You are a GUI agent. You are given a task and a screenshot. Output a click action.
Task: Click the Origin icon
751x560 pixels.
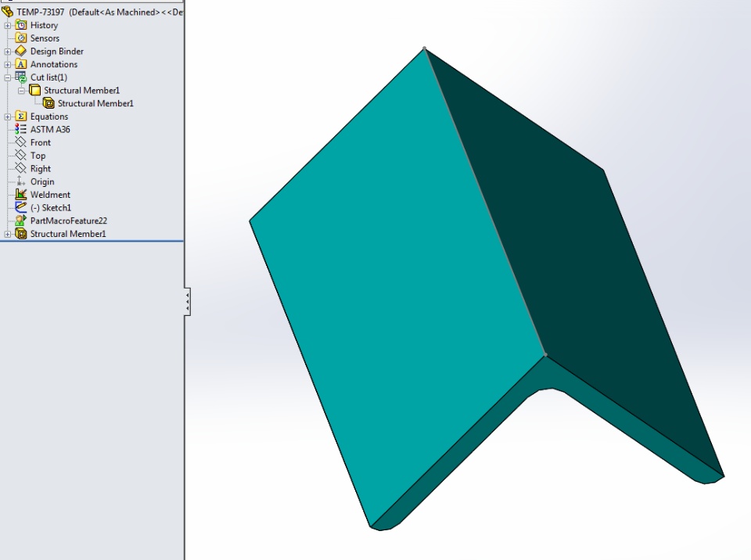21,181
